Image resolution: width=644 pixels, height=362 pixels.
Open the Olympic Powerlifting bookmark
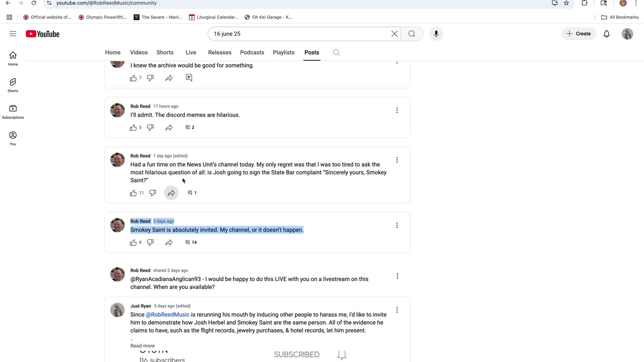point(102,17)
